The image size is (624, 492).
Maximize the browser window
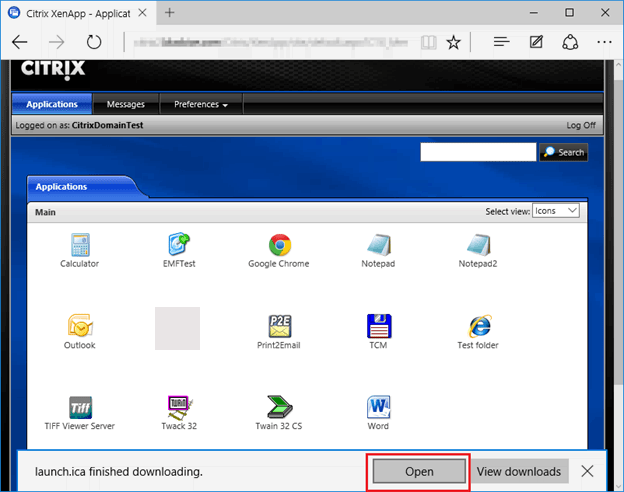(569, 13)
